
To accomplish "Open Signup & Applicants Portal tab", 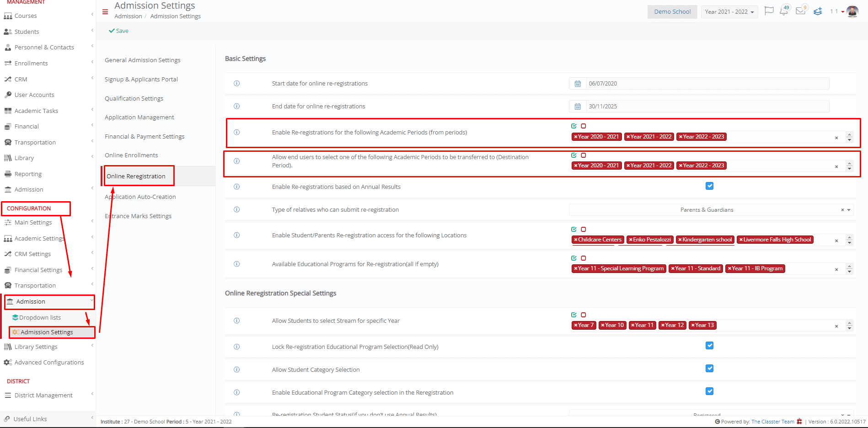I will pyautogui.click(x=141, y=79).
